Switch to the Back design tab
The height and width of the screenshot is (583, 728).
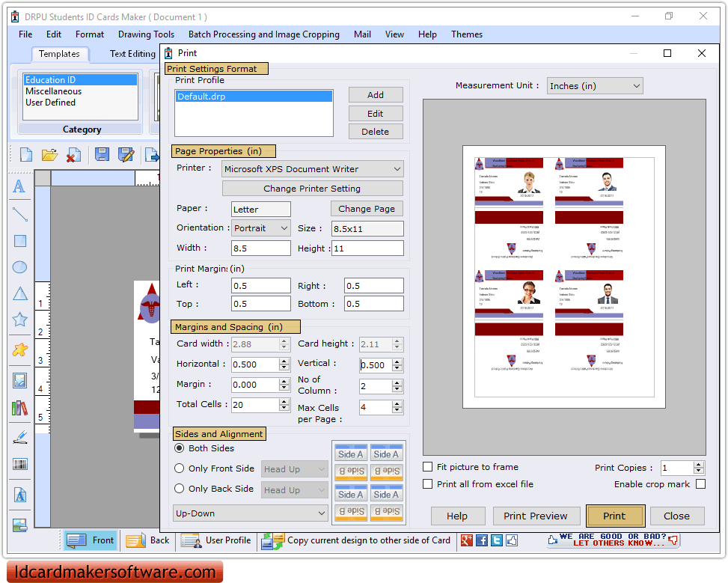tap(147, 540)
